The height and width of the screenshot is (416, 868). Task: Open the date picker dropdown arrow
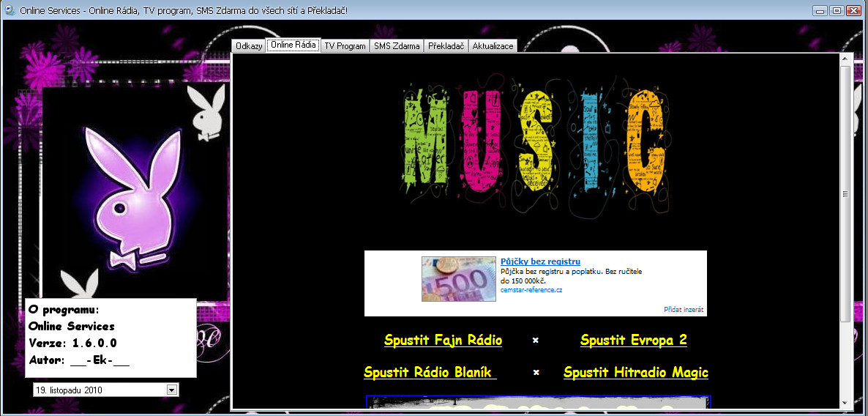click(x=172, y=390)
